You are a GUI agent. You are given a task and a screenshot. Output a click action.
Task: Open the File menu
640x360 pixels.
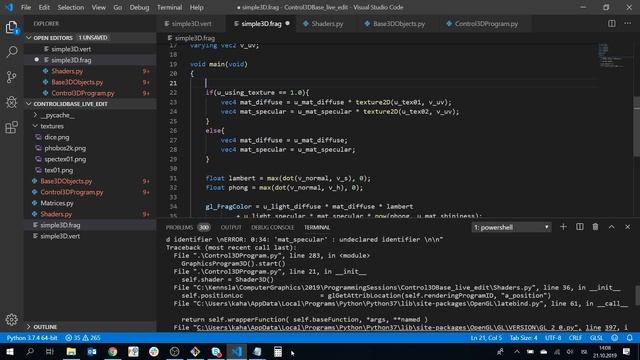click(26, 7)
